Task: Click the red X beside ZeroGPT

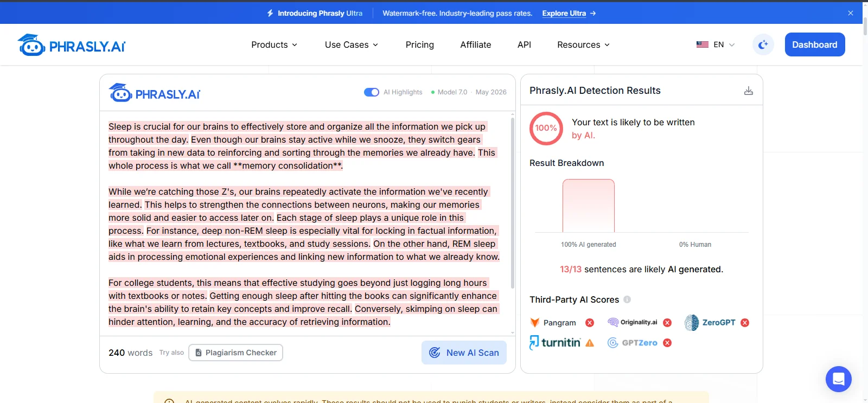Action: pos(745,323)
